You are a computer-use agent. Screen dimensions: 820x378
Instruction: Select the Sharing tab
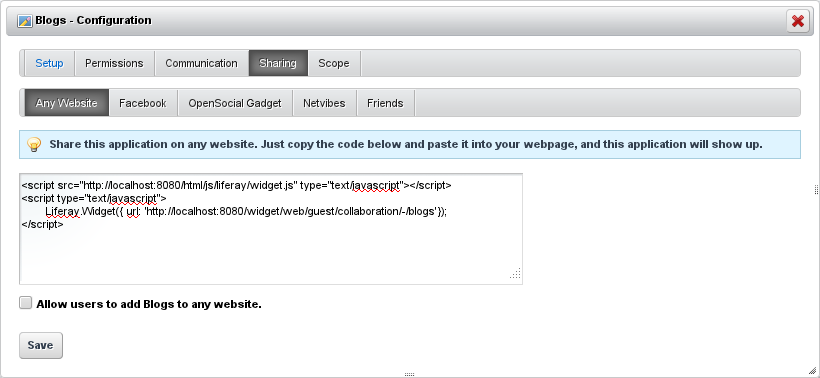click(278, 63)
